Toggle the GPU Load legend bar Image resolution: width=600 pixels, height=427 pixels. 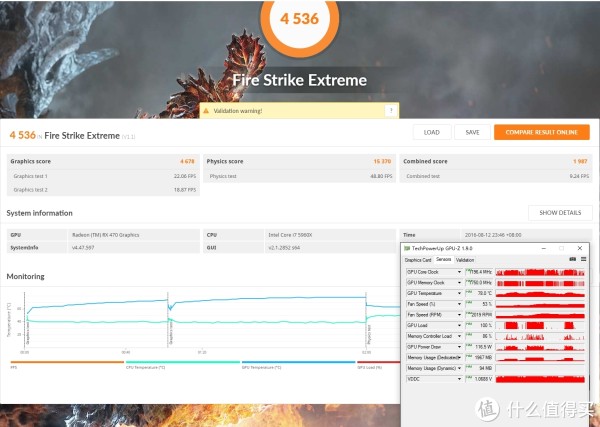tap(378, 362)
